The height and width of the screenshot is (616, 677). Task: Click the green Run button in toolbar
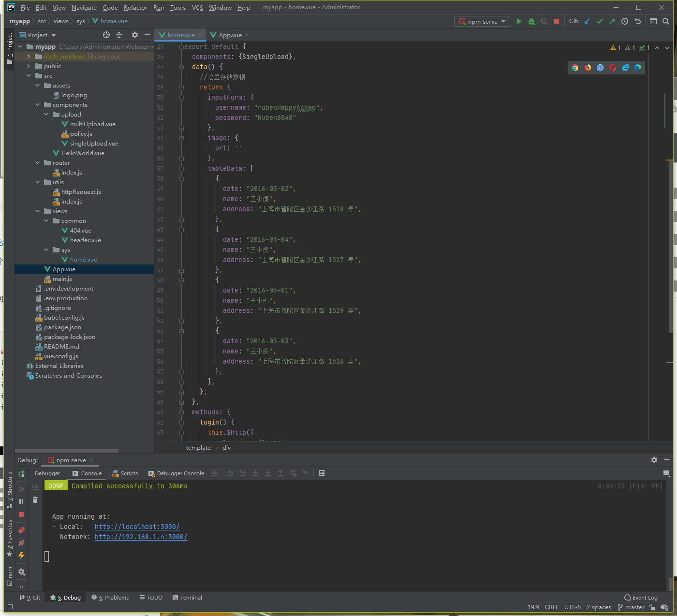point(519,21)
